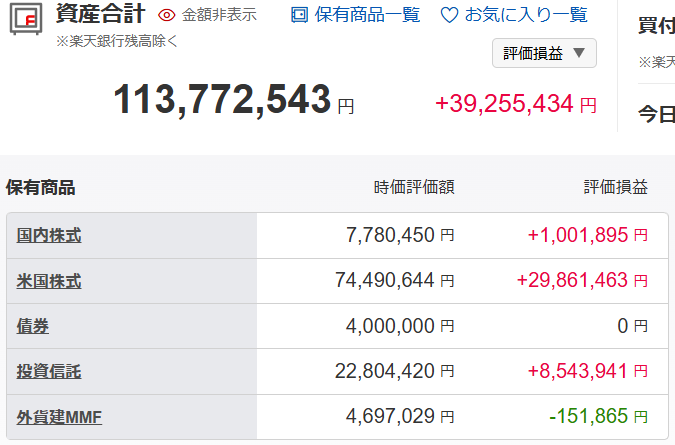Open the 評価損益 dropdown
The width and height of the screenshot is (675, 445).
pos(544,53)
